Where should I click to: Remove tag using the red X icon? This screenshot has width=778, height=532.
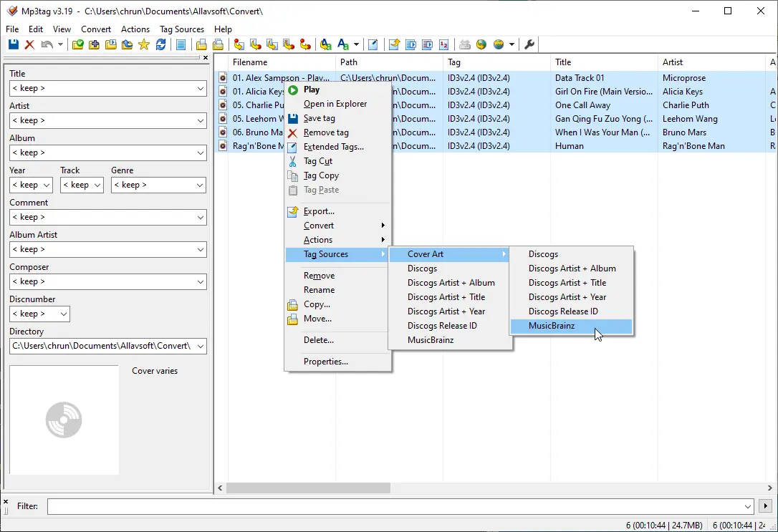[30, 44]
